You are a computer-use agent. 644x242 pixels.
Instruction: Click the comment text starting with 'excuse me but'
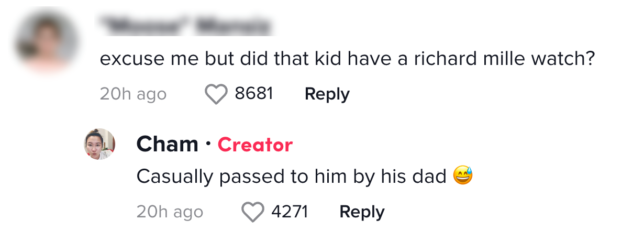(347, 59)
